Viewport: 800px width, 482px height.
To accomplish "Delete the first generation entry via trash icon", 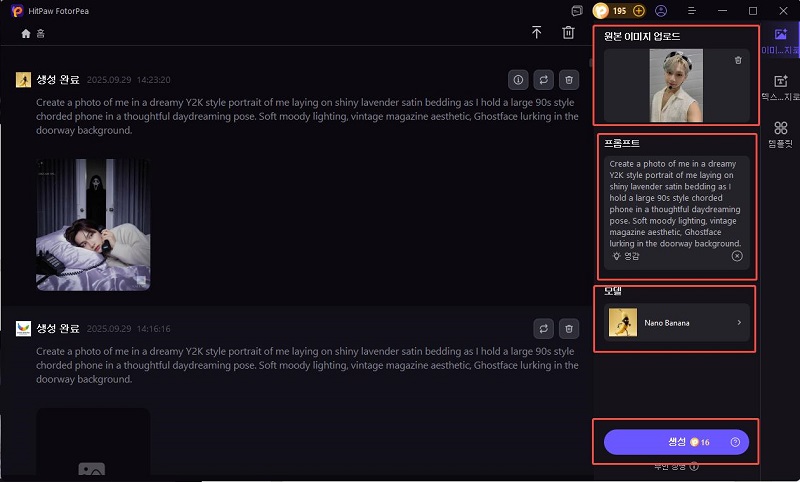I will [568, 80].
